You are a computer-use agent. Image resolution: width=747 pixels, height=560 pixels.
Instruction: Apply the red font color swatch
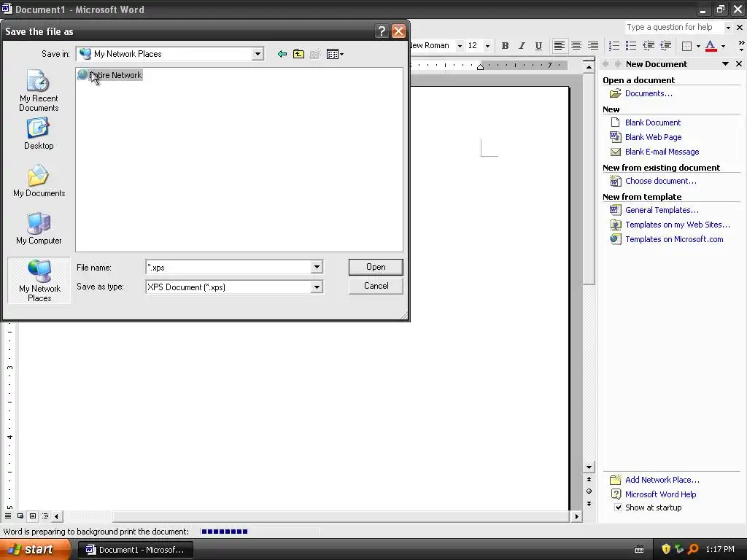pos(711,46)
